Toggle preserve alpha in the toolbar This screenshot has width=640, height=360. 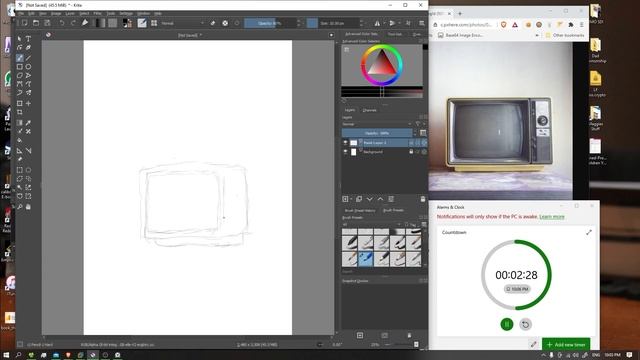click(x=225, y=23)
